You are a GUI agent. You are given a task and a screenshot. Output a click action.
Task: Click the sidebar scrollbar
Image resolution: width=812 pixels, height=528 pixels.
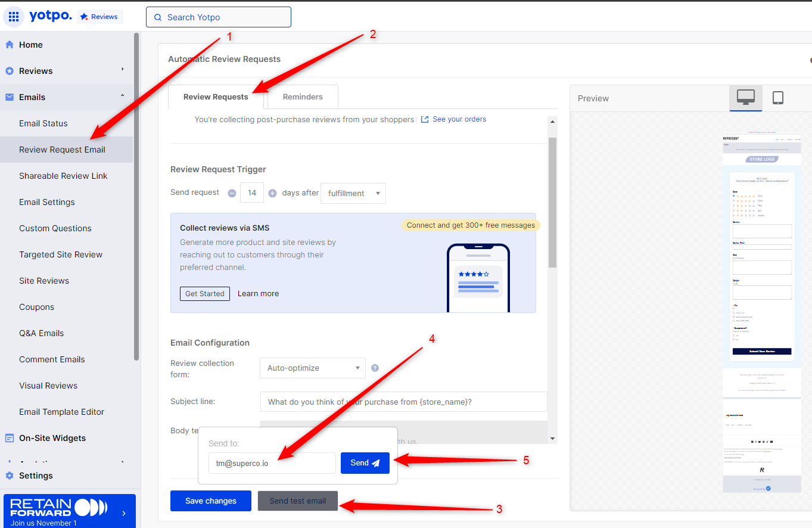tap(136, 197)
